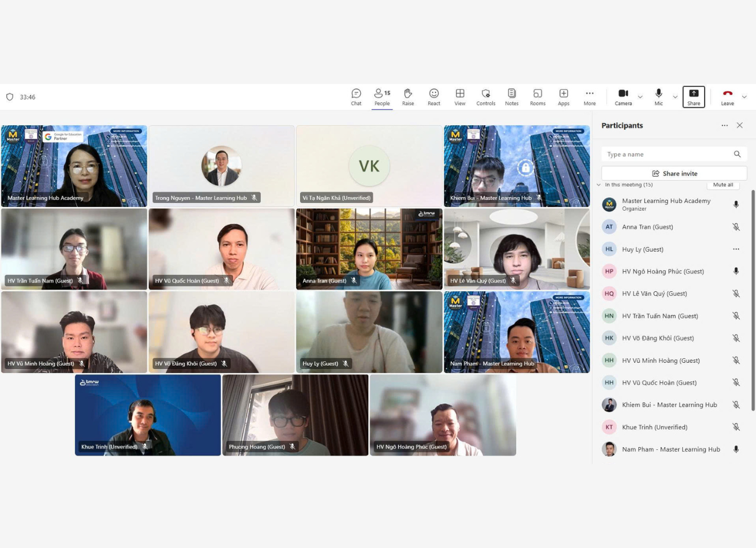This screenshot has width=756, height=548.
Task: Collapse the 'In this meeting' section
Action: [x=598, y=185]
